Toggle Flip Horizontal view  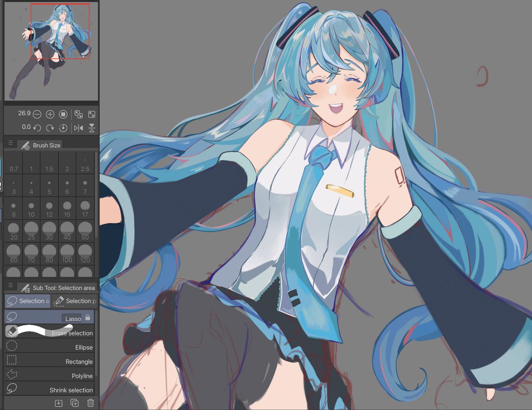(78, 128)
